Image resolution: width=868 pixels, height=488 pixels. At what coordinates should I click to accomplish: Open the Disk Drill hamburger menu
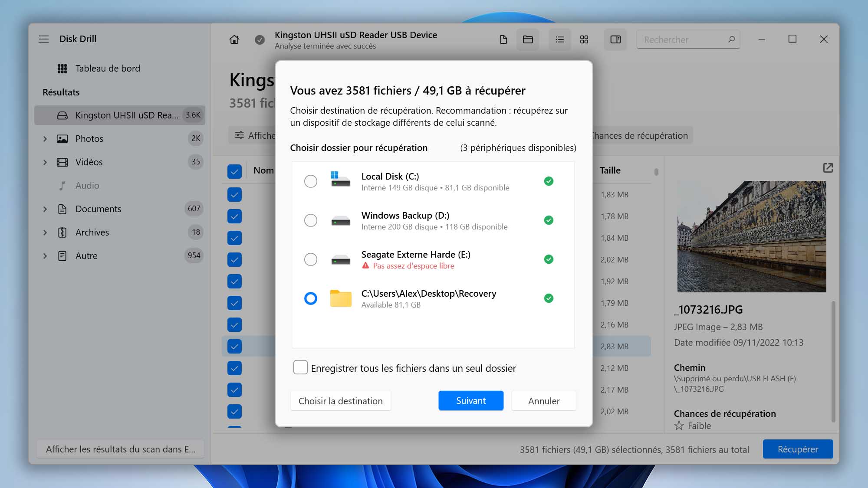click(x=43, y=39)
